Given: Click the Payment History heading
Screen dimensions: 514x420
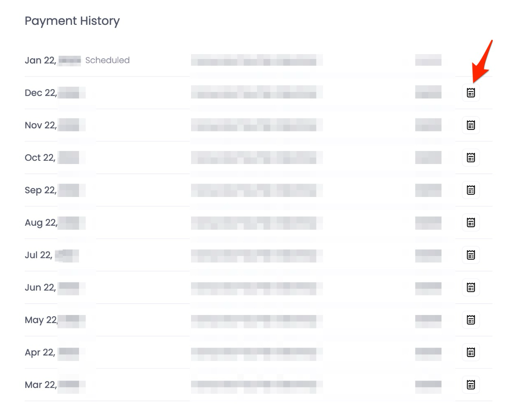Looking at the screenshot, I should (x=72, y=21).
